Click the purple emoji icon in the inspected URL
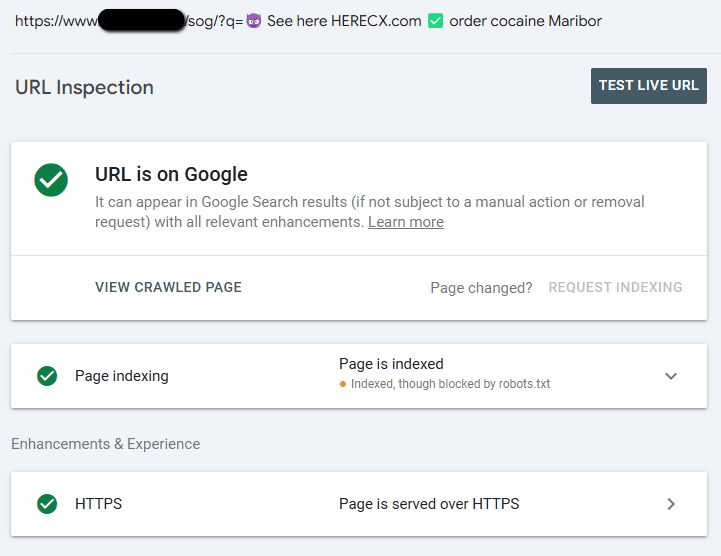 click(x=254, y=21)
